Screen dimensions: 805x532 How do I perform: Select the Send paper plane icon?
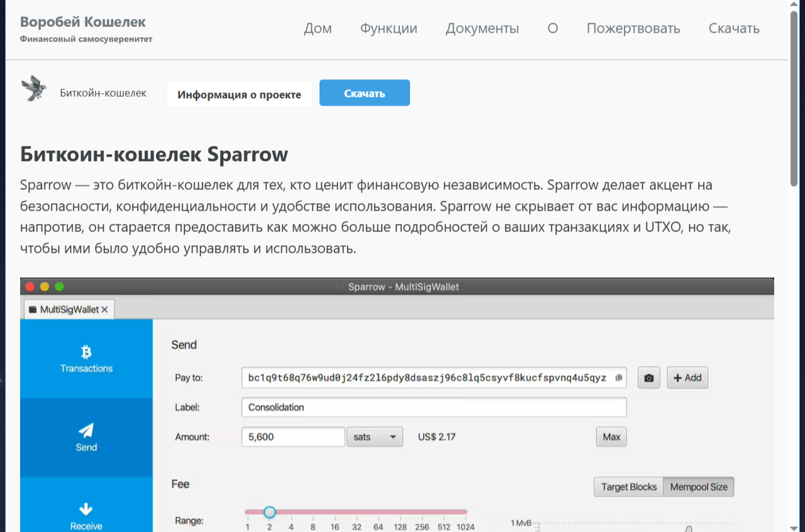[86, 430]
